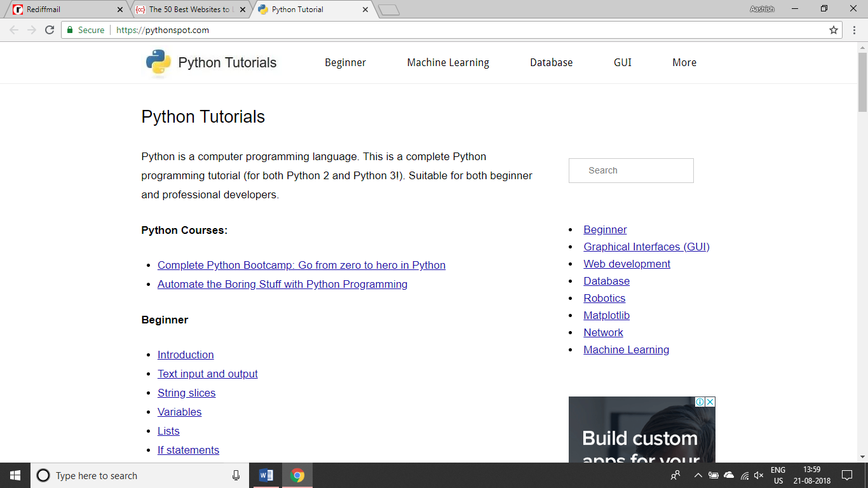The height and width of the screenshot is (488, 868).
Task: Open the People icon in taskbar
Action: coord(675,475)
